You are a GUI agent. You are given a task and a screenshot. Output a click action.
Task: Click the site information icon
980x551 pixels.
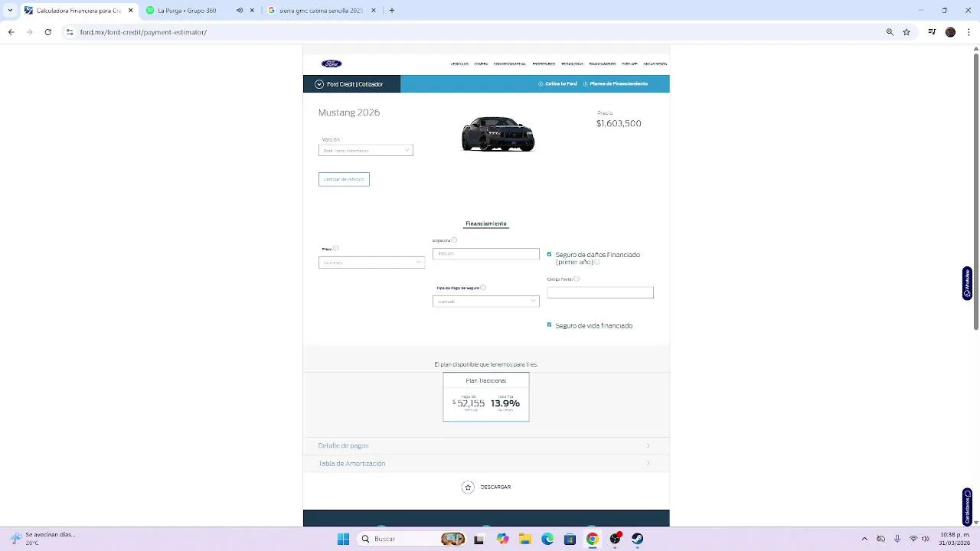pos(70,32)
